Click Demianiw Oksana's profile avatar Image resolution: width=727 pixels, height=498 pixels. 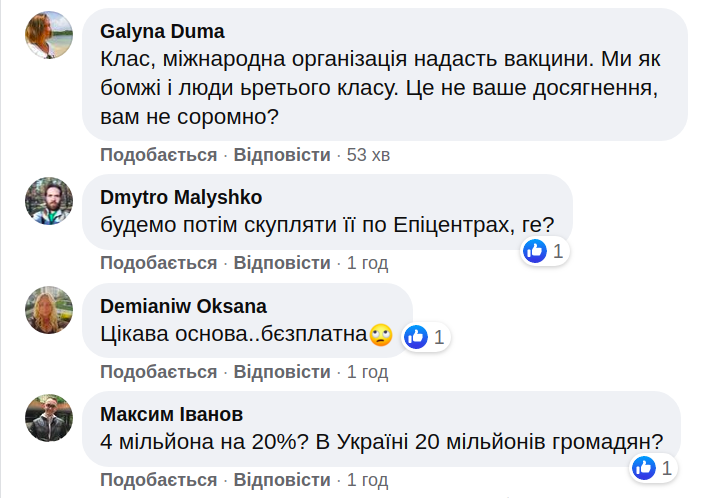pos(49,310)
